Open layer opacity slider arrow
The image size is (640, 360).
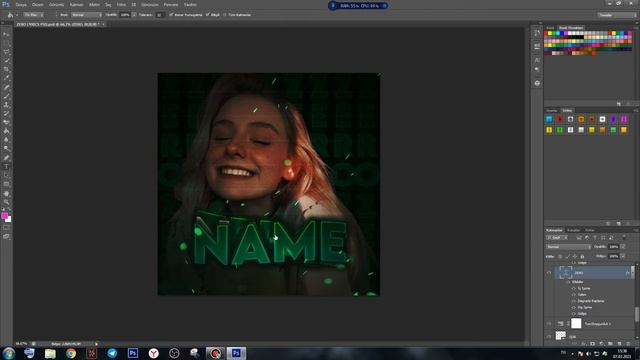tap(623, 247)
